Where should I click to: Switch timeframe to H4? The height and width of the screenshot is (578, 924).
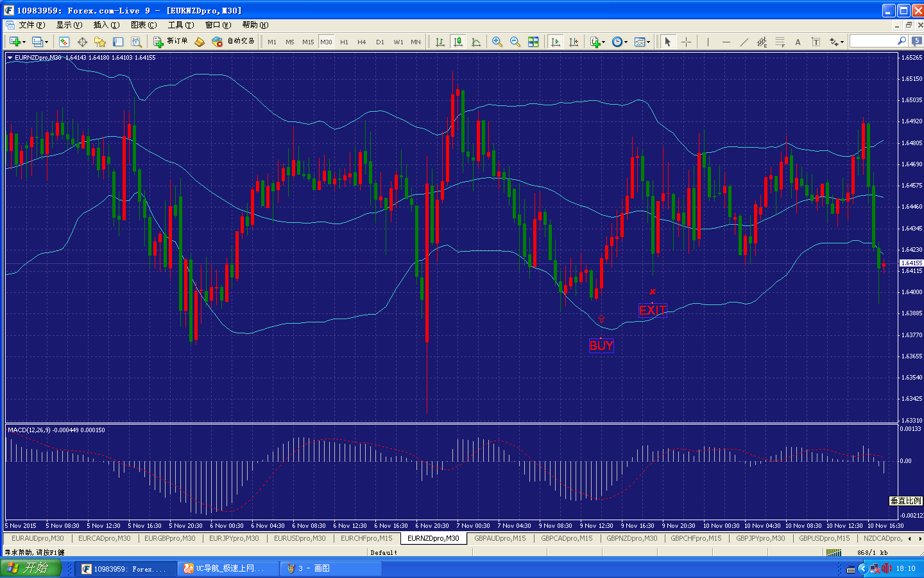[x=362, y=42]
